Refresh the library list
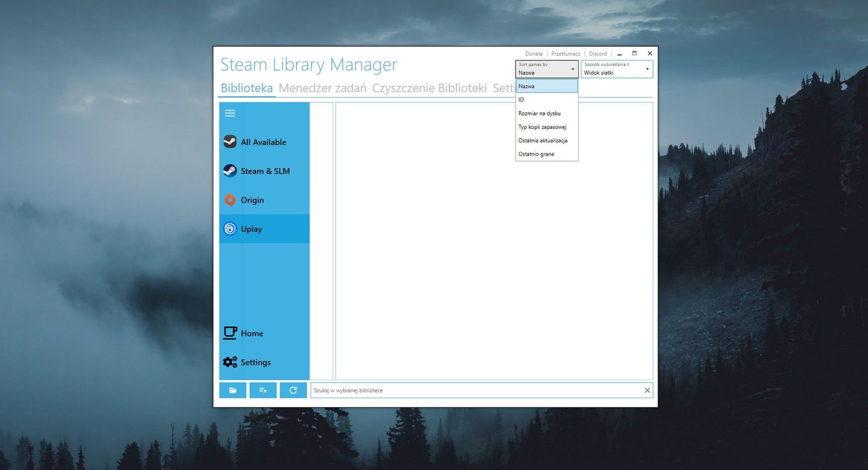868x470 pixels. click(x=293, y=390)
